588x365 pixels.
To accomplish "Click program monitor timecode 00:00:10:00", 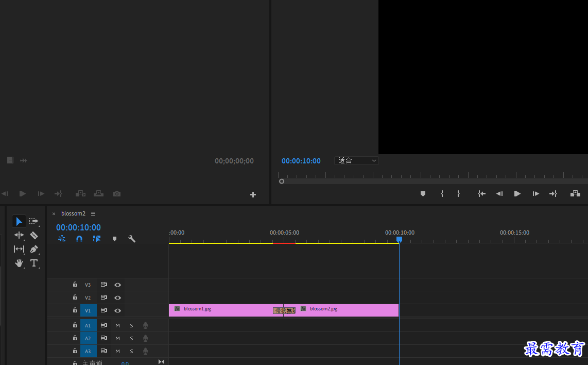I will coord(301,161).
